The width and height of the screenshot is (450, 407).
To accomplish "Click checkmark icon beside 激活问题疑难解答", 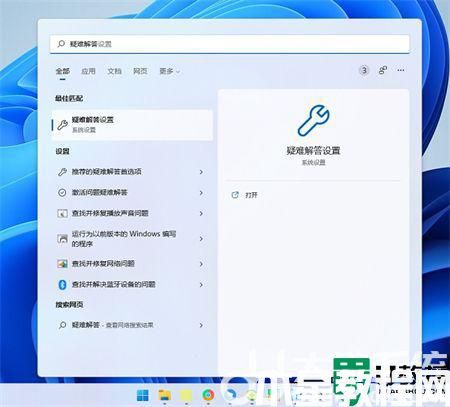I will (x=62, y=192).
